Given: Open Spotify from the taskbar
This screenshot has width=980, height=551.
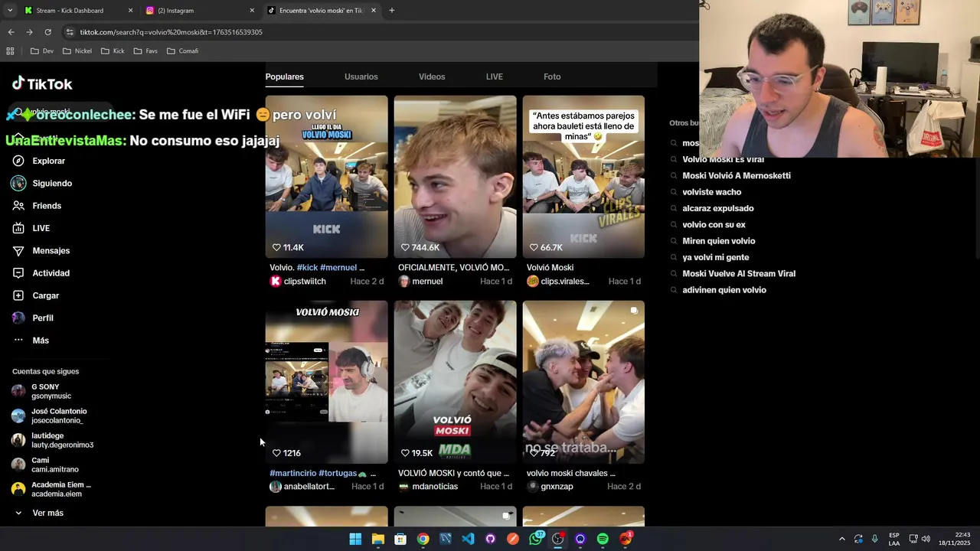Looking at the screenshot, I should pos(603,539).
